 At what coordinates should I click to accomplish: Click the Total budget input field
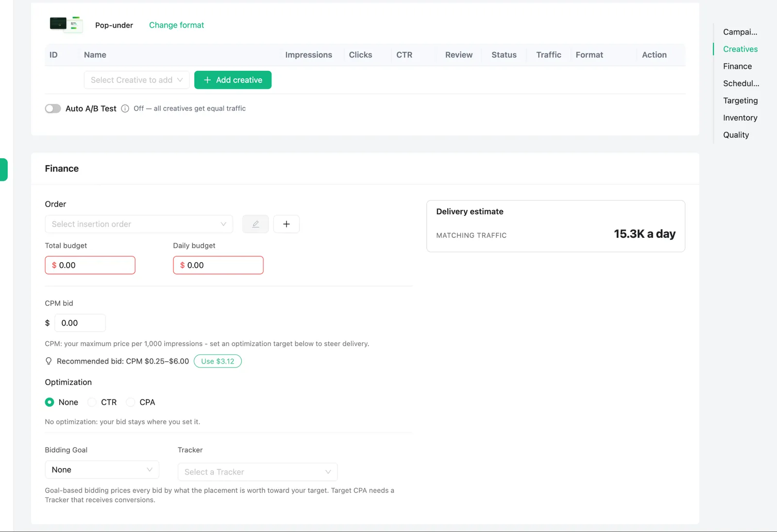90,265
